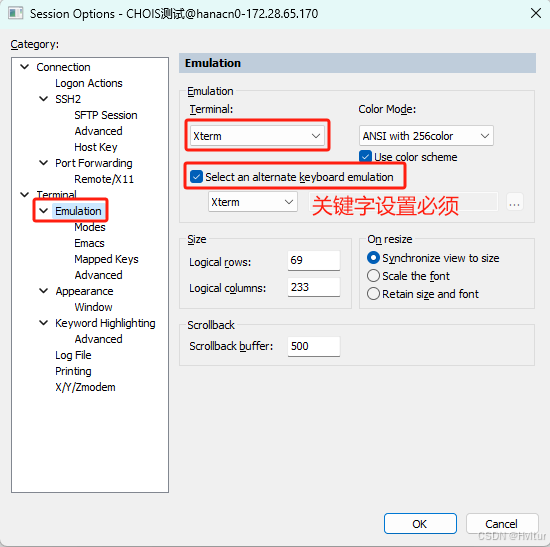Confirm settings with the OK button
This screenshot has width=550, height=547.
coord(420,524)
